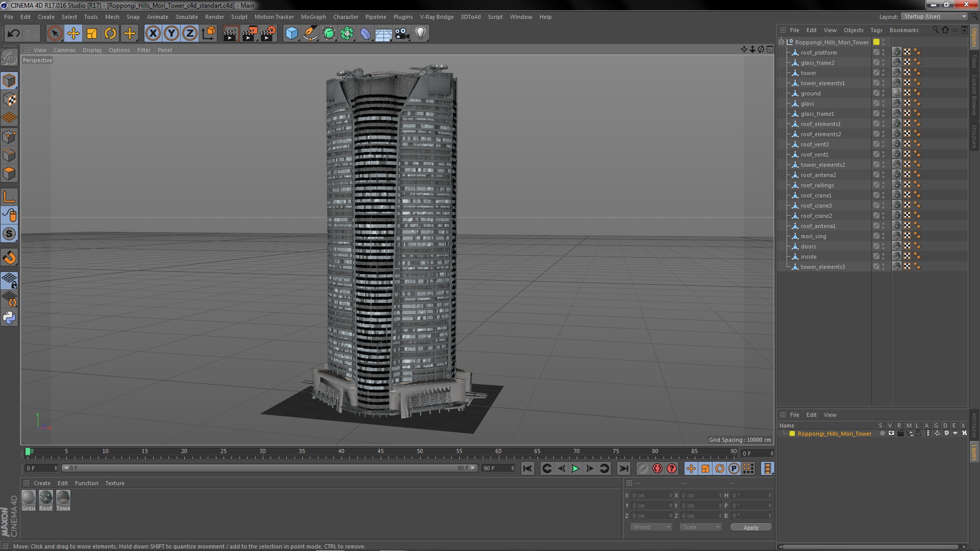Toggle layer visibility for Roppongi_Hills_Mori_Tower layer

coord(891,433)
